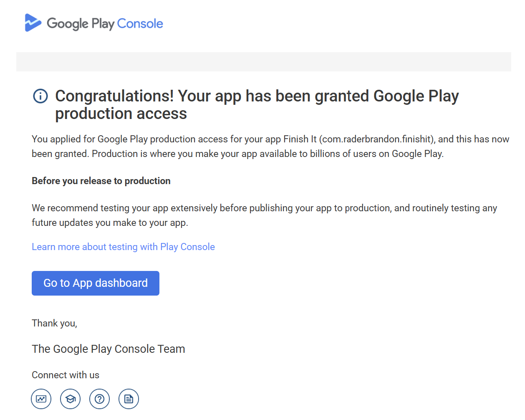
Task: Click the info icon beside the congratulations heading
Action: pyautogui.click(x=40, y=96)
